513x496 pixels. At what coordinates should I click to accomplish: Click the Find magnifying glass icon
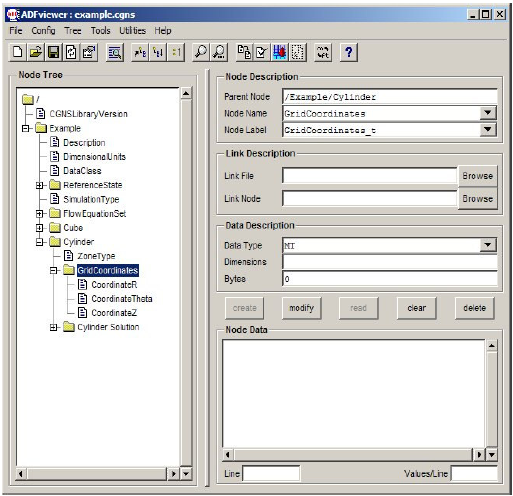point(201,52)
